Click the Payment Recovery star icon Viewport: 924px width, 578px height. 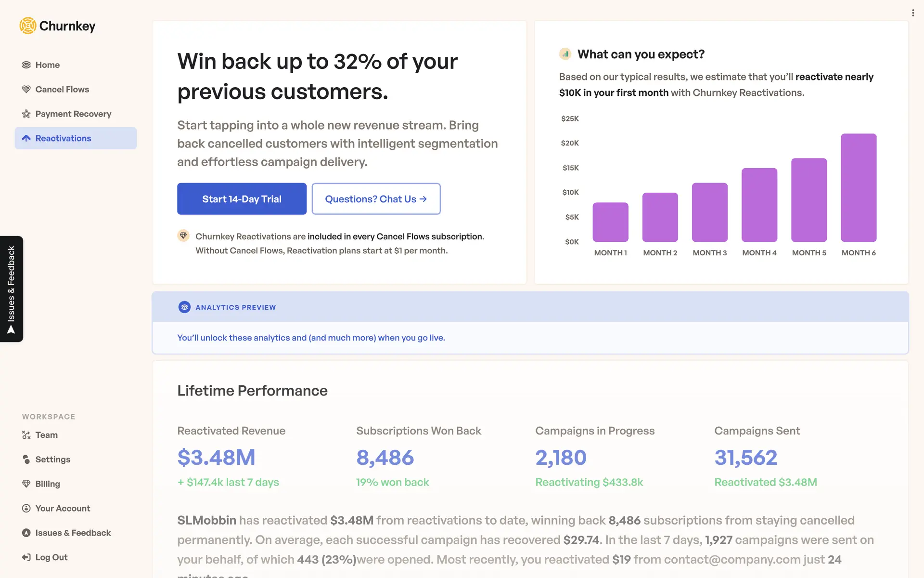tap(26, 114)
